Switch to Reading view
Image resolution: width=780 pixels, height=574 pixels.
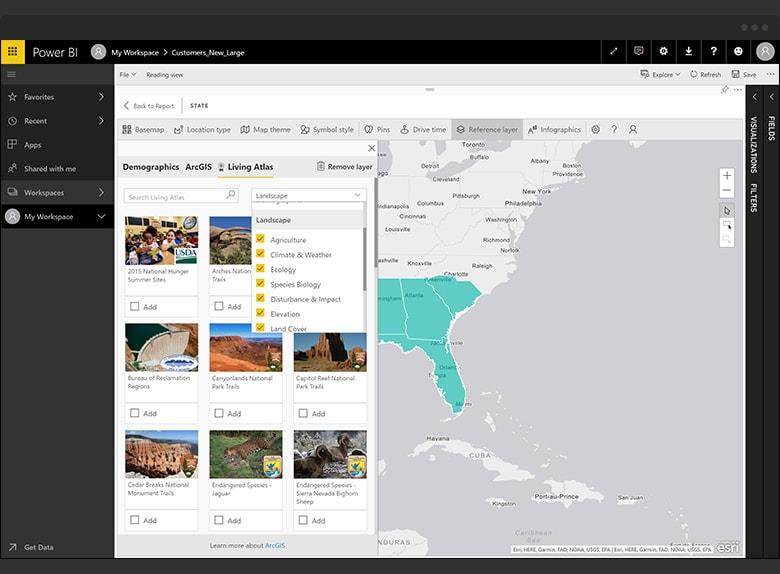[165, 75]
